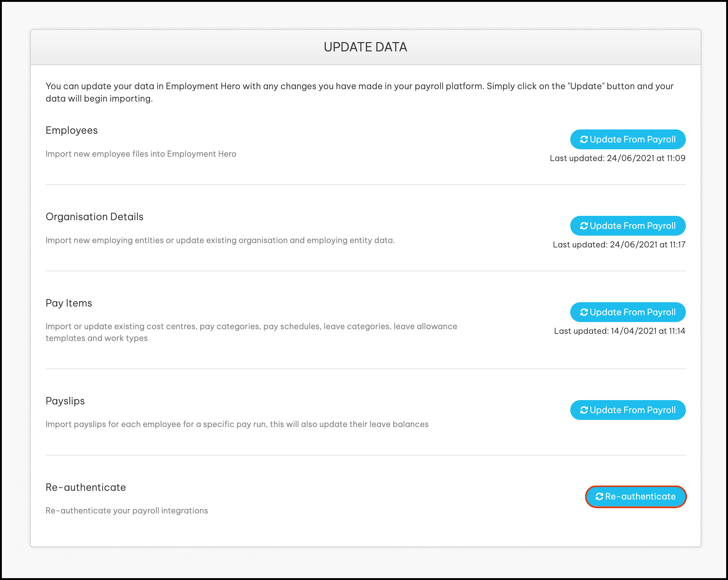Click the circular arrows icon in Re-authenticate button
Viewport: 728px width, 580px height.
[x=599, y=497]
